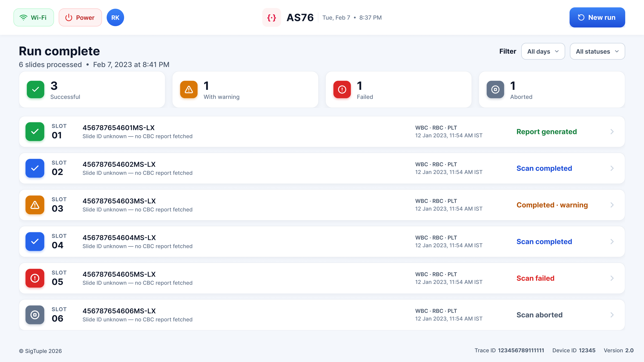Click the green Successful checkmark icon

tap(36, 89)
